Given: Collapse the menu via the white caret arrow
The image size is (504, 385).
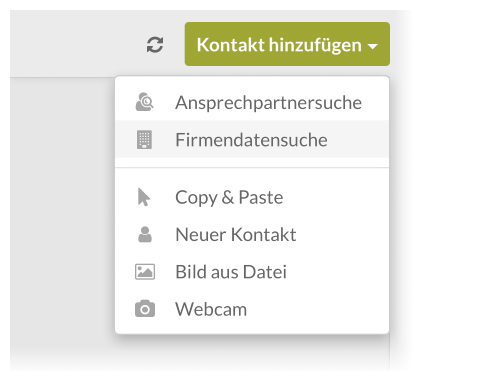Looking at the screenshot, I should 373,46.
